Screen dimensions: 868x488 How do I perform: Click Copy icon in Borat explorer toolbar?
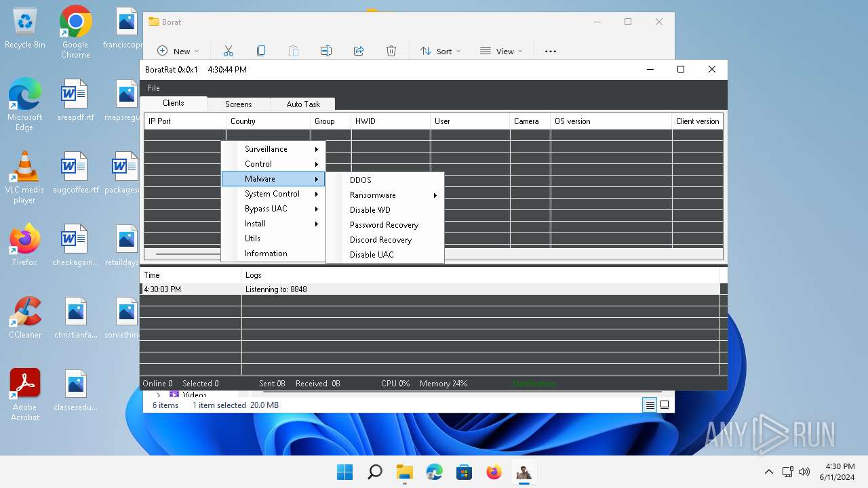pos(261,51)
